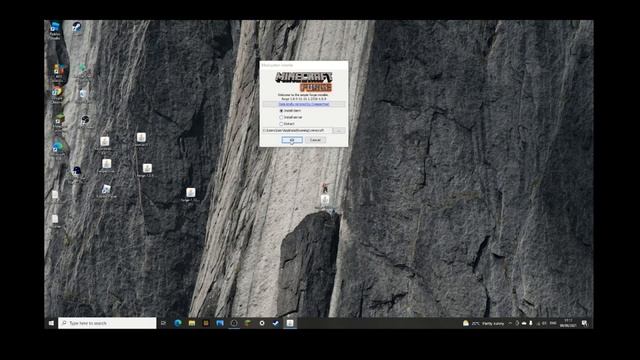Open Task View on the taskbar

[x=164, y=323]
